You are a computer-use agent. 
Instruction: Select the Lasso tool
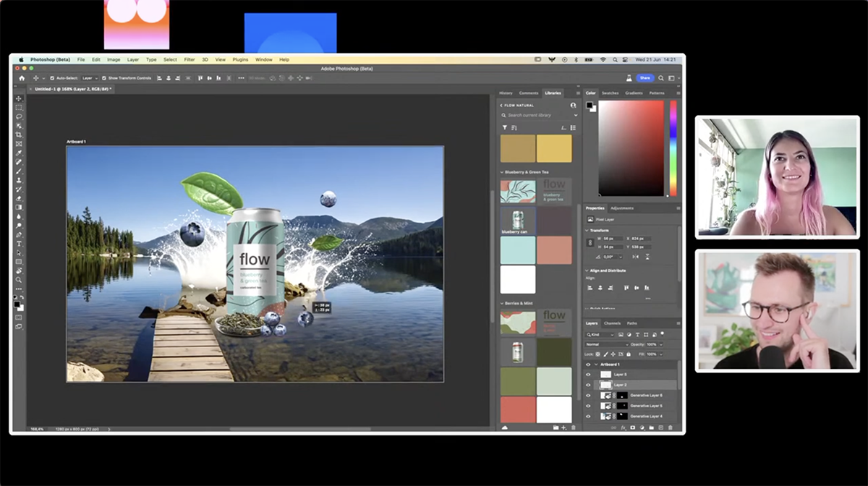coord(19,116)
